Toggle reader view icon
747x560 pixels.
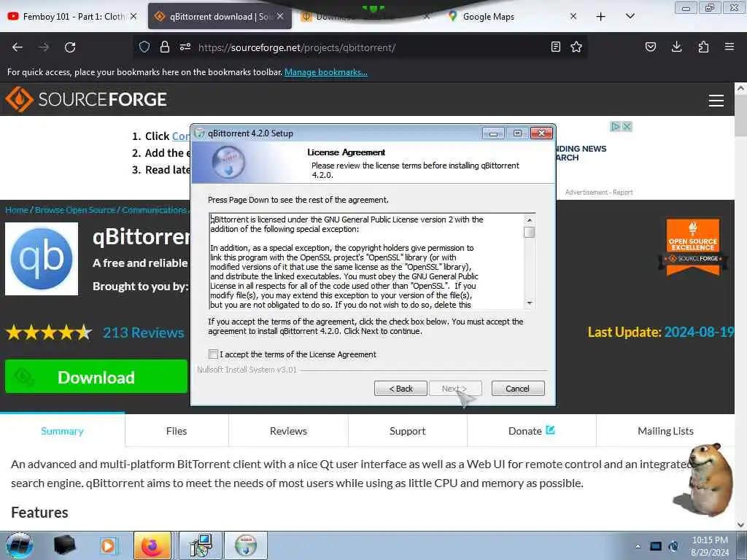click(555, 47)
